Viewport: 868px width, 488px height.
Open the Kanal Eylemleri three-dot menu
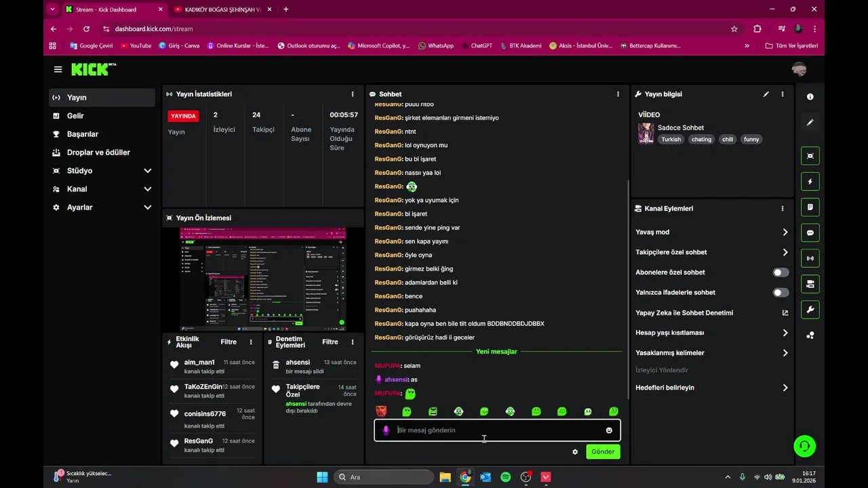pyautogui.click(x=782, y=209)
